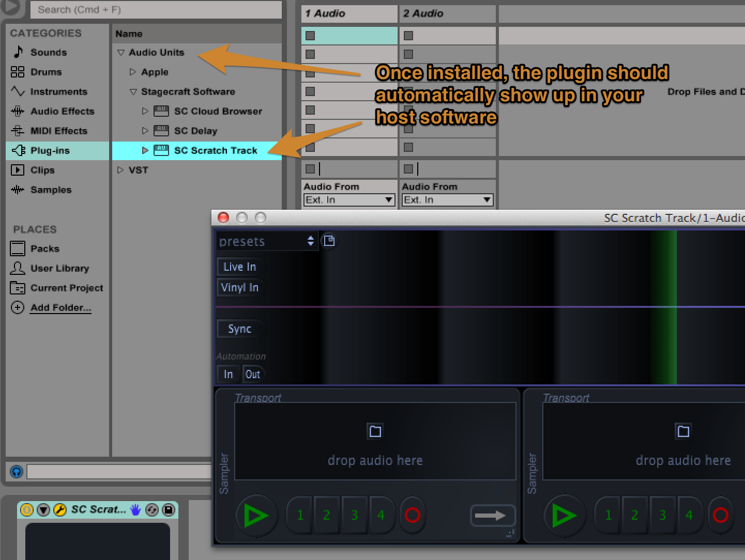Trigger cue 4 on the first sampler
Screen dimensions: 745x560
tap(381, 515)
